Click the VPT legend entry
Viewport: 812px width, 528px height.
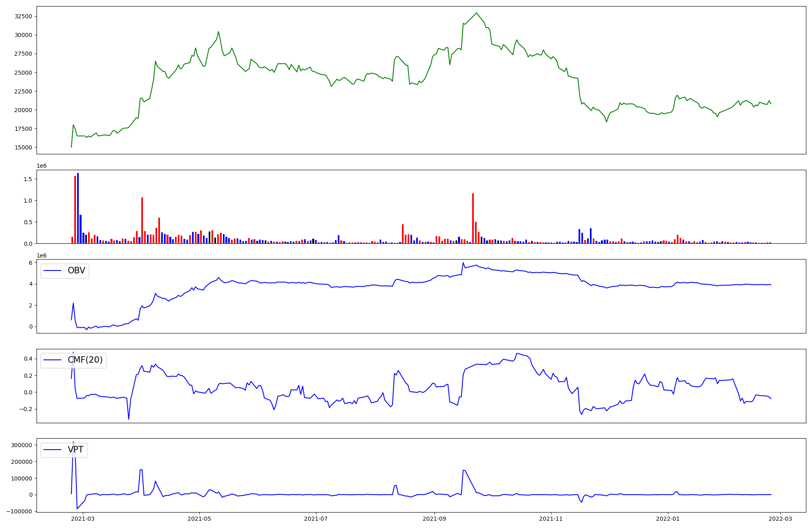click(x=76, y=450)
